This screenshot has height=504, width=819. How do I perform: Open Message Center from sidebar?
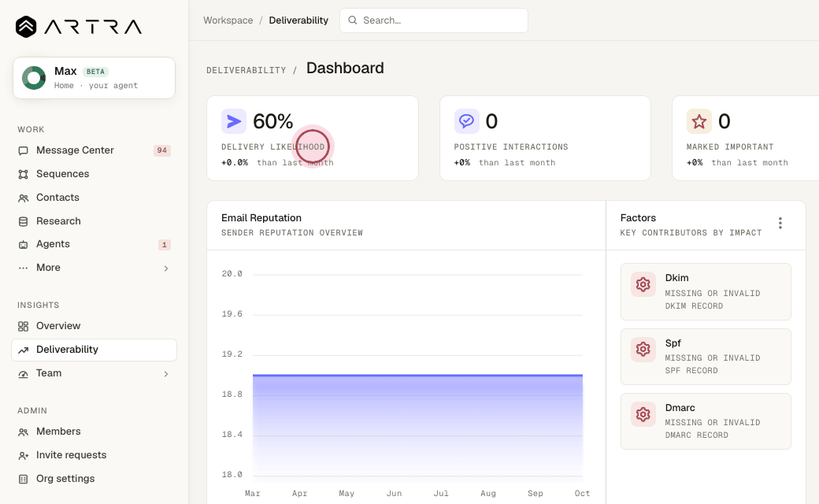(94, 150)
